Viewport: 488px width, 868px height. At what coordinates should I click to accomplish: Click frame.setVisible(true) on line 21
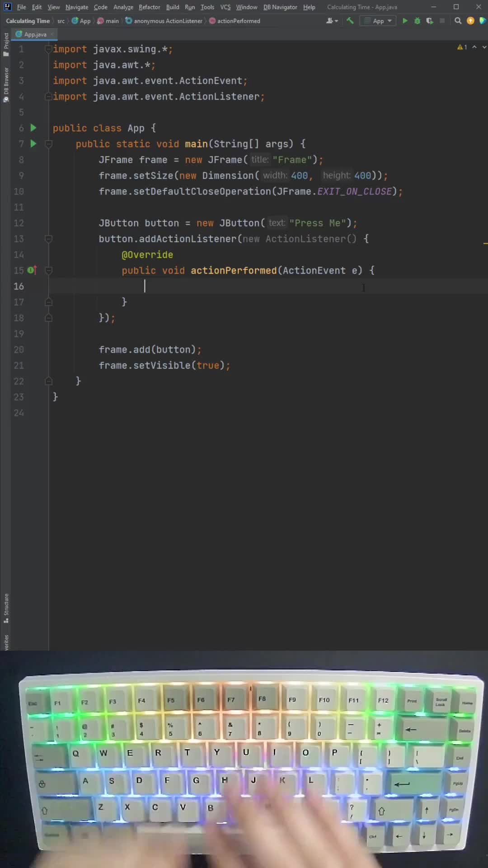click(x=164, y=365)
